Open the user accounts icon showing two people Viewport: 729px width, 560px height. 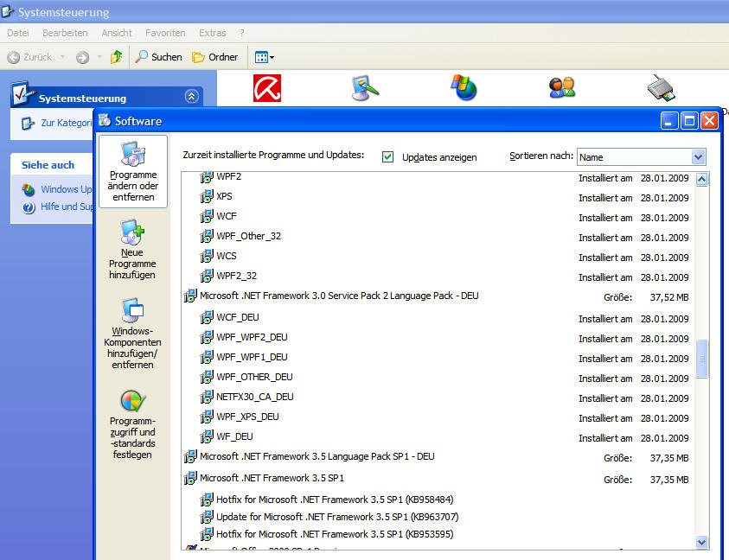(x=562, y=87)
